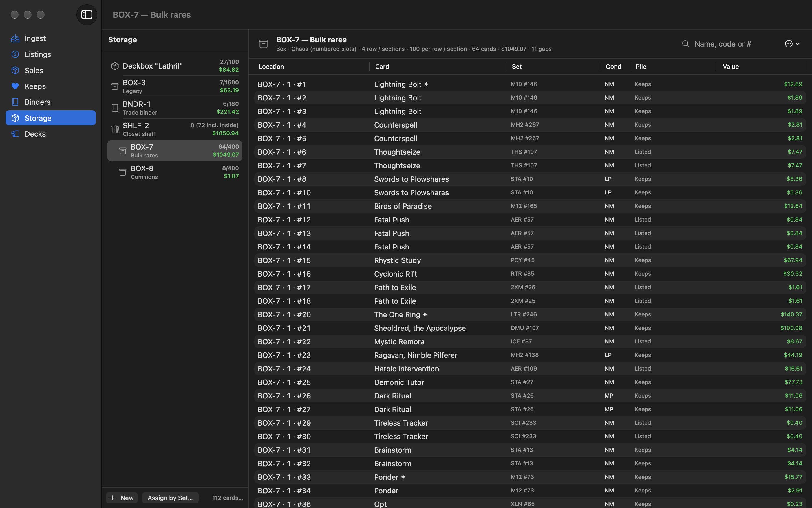Click the Assign by Set... button
The image size is (812, 508).
[x=170, y=498]
